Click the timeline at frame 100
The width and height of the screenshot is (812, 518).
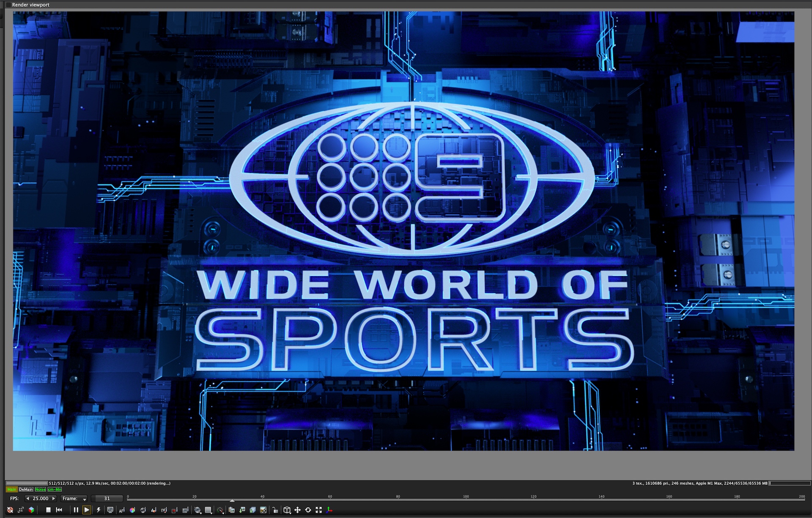(466, 500)
